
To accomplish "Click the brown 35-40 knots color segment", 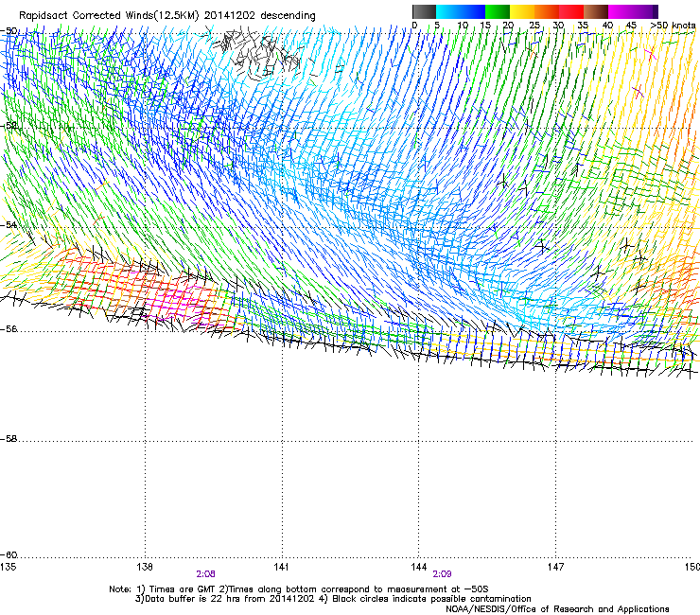I will tap(596, 11).
